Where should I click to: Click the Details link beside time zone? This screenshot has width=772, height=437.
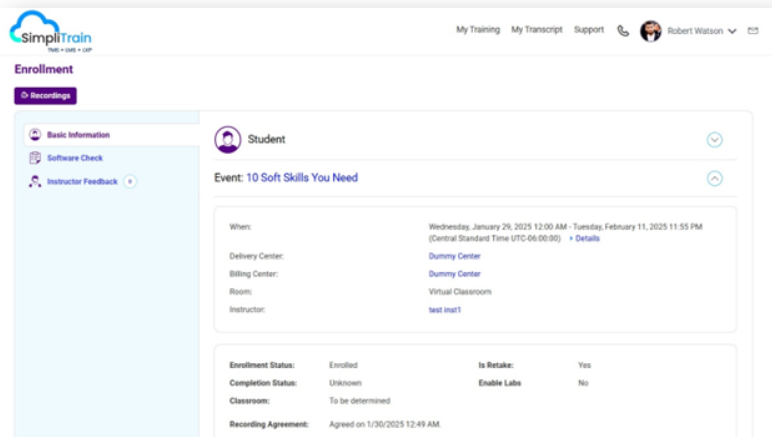(585, 239)
